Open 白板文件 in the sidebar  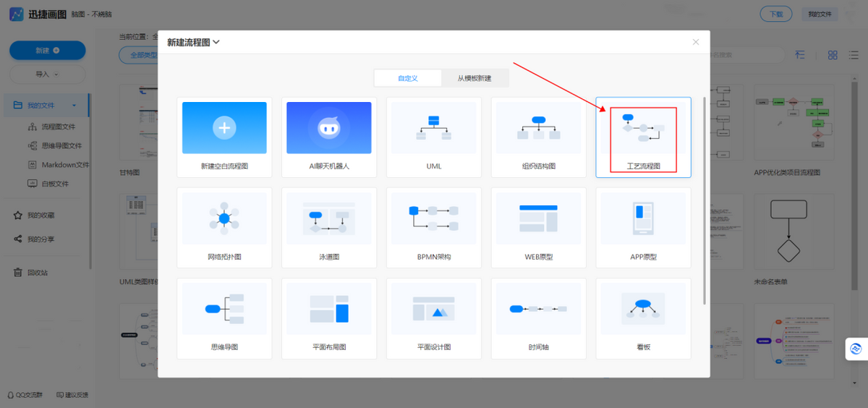point(55,184)
